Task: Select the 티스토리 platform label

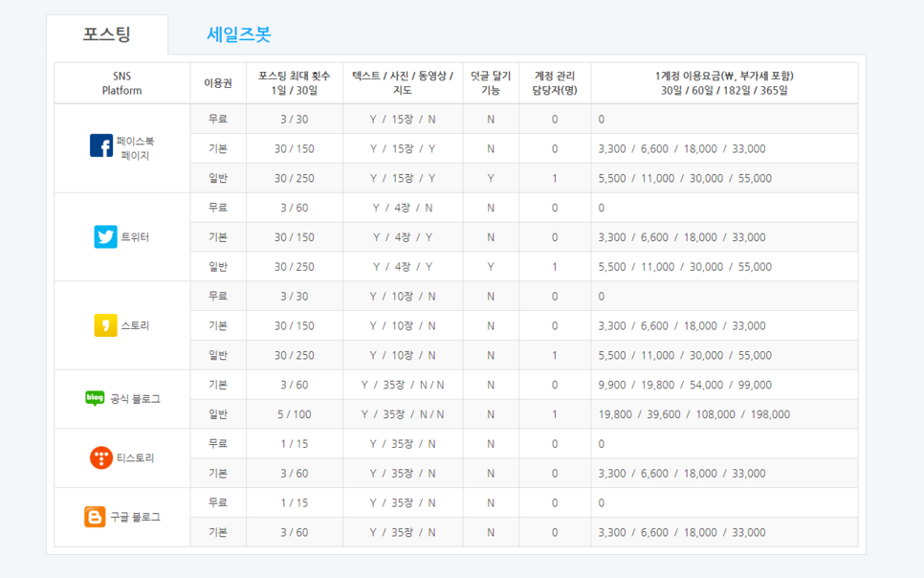Action: (x=135, y=458)
